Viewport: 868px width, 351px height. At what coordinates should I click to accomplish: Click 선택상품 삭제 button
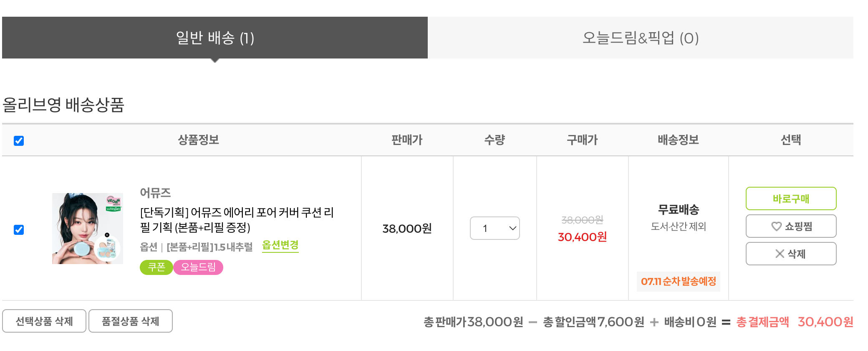coord(44,321)
